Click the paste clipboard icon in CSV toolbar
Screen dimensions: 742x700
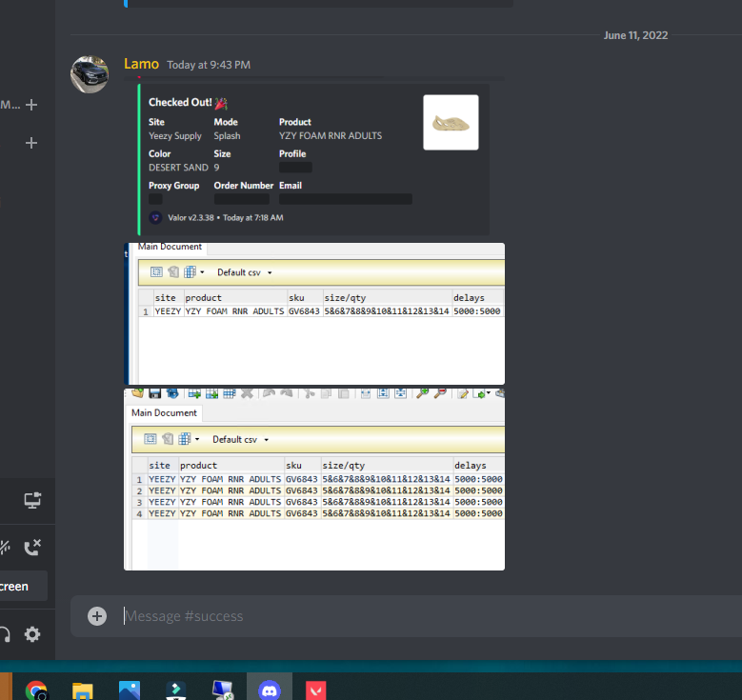click(x=344, y=393)
